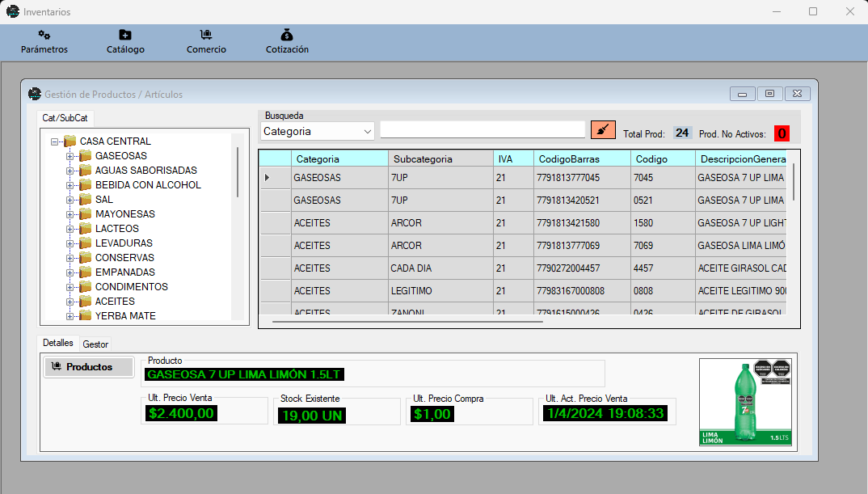Click the BEBIDA CON ALCOHOL folder icon
Screen dimensions: 868x494
(85, 185)
